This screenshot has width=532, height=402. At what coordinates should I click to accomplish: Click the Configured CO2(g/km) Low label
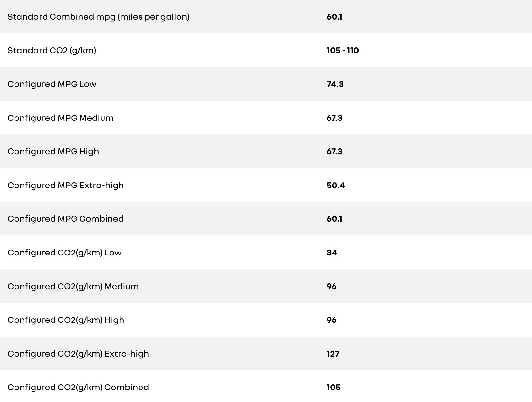(64, 253)
